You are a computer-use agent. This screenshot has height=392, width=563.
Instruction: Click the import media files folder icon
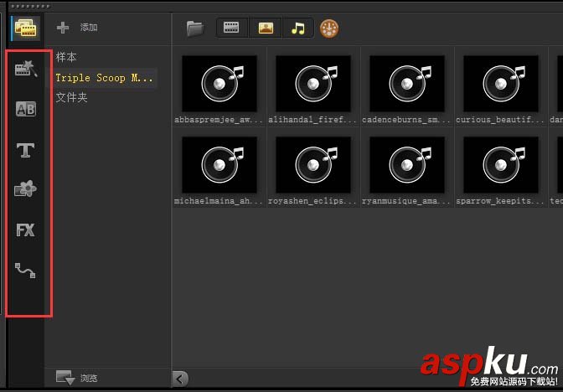(195, 28)
